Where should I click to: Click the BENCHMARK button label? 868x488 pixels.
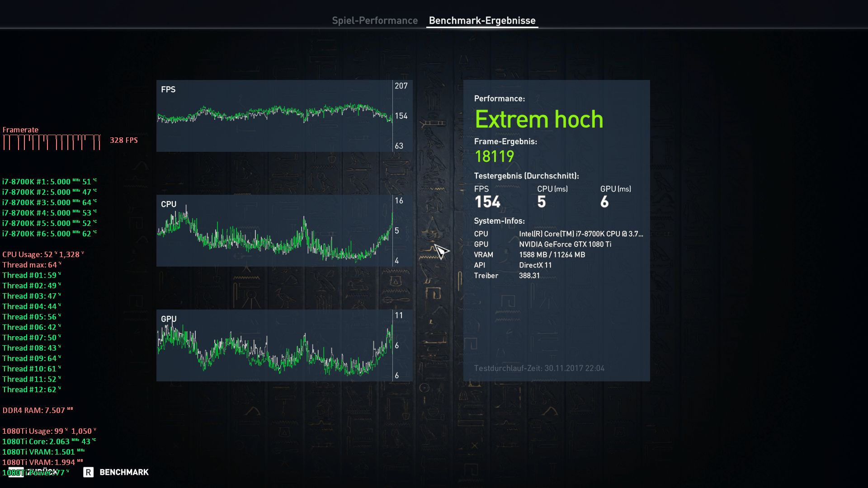[x=123, y=472]
